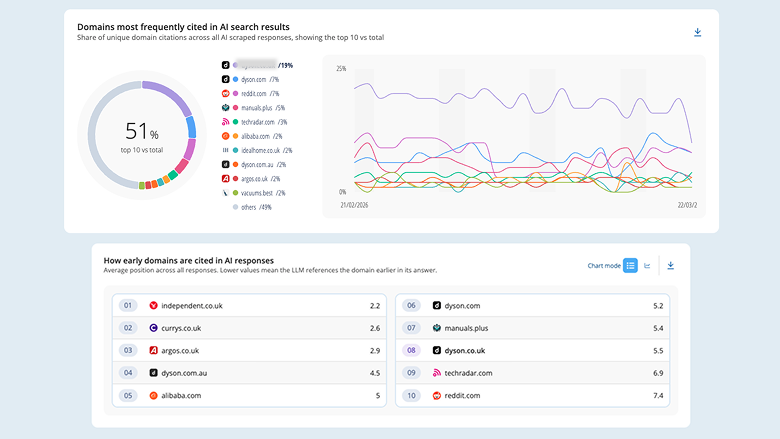
Task: Open the dyson.co.uk row ranked 08
Action: pyautogui.click(x=532, y=350)
